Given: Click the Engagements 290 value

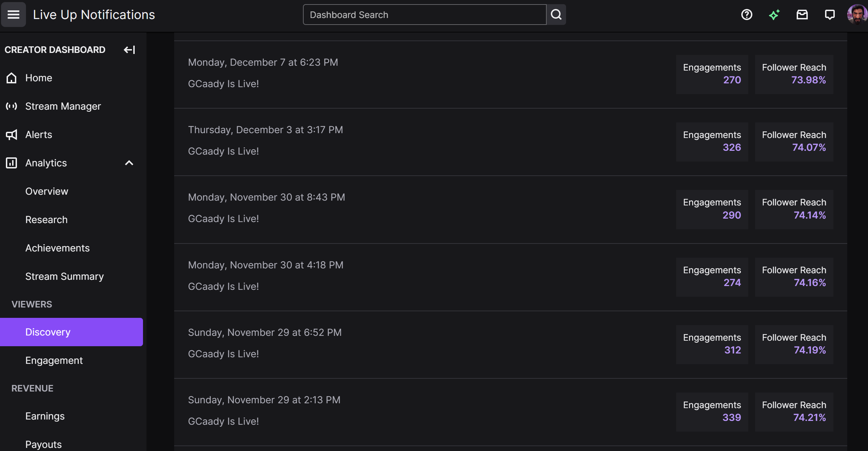Looking at the screenshot, I should [x=732, y=215].
